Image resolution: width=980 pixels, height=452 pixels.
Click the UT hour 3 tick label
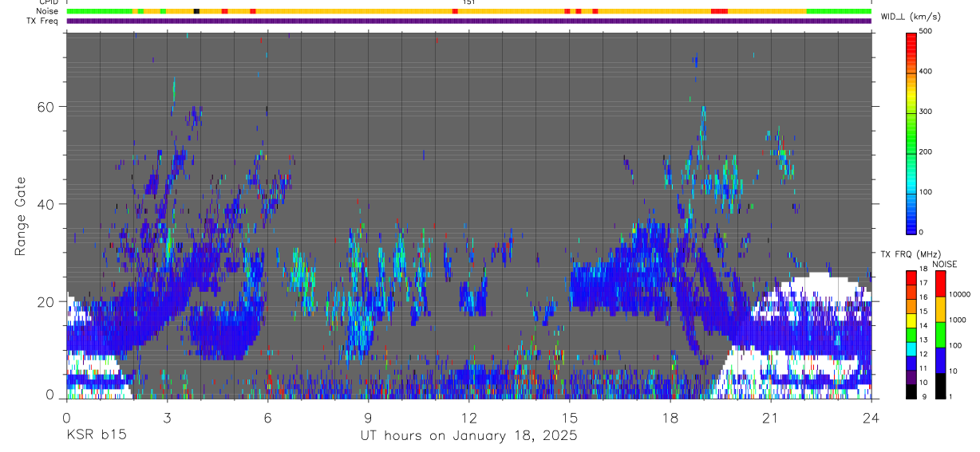(x=167, y=418)
